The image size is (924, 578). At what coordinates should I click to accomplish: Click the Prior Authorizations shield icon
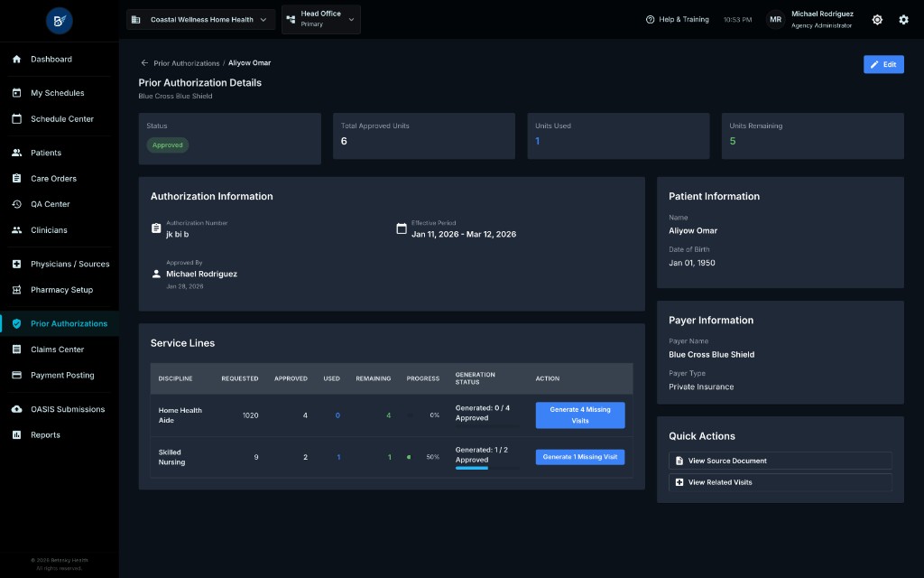[x=16, y=323]
